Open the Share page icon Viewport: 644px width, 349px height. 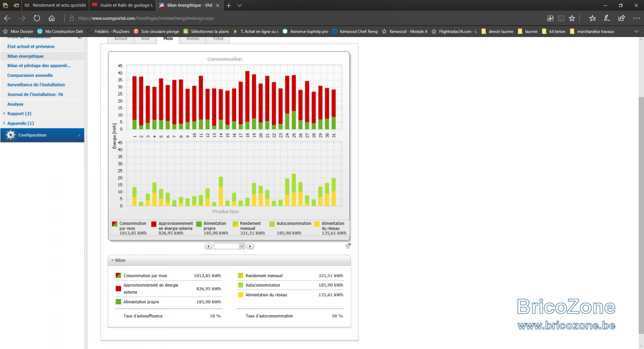[621, 18]
